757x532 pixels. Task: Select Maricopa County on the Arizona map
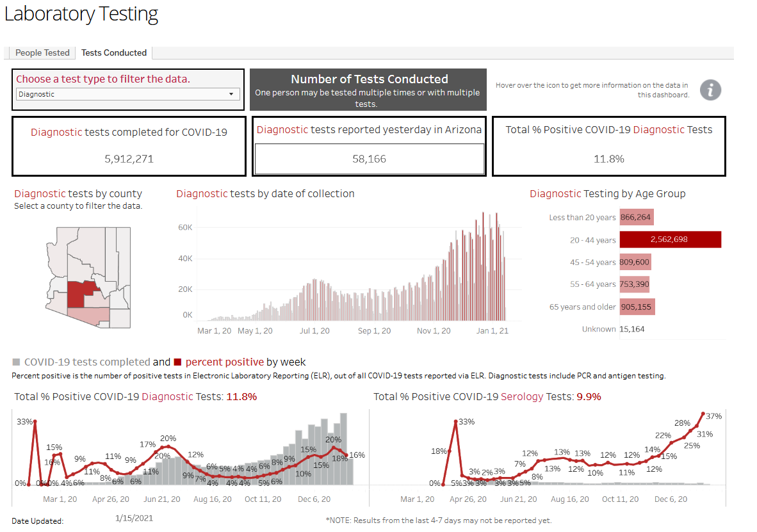77,293
